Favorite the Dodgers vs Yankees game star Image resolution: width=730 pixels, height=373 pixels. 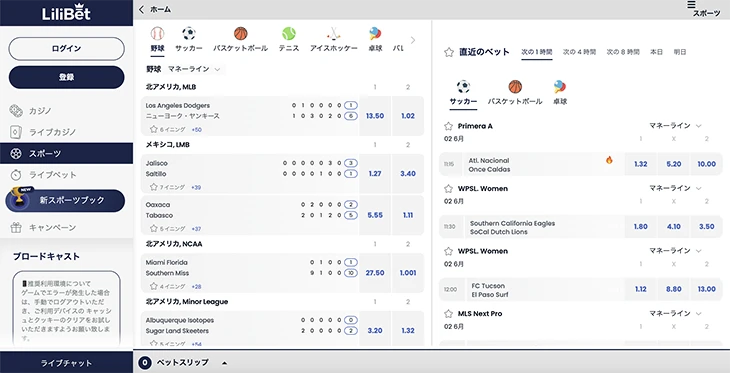point(154,129)
